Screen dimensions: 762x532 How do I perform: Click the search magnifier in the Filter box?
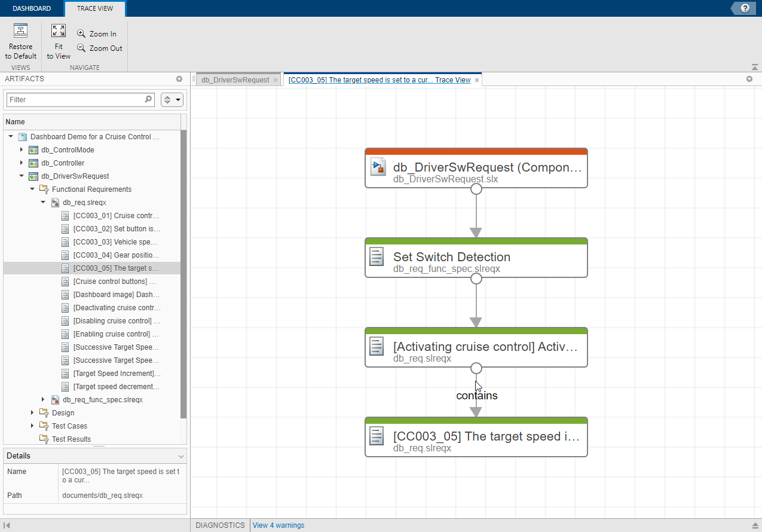click(148, 99)
